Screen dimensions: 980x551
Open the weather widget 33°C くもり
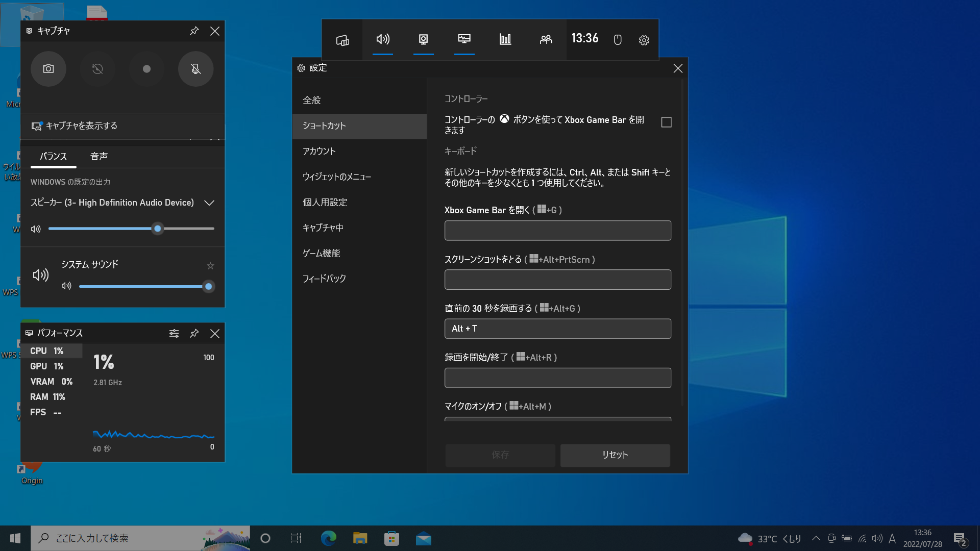point(770,539)
